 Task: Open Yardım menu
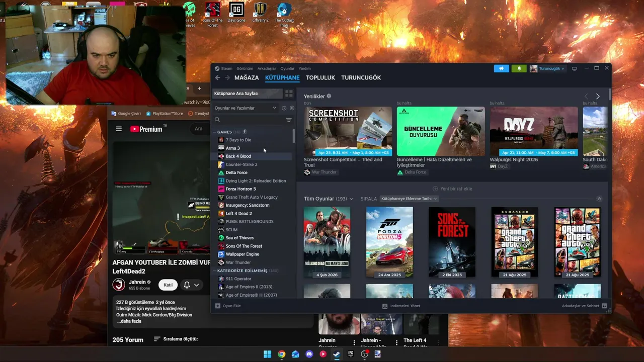click(x=305, y=68)
